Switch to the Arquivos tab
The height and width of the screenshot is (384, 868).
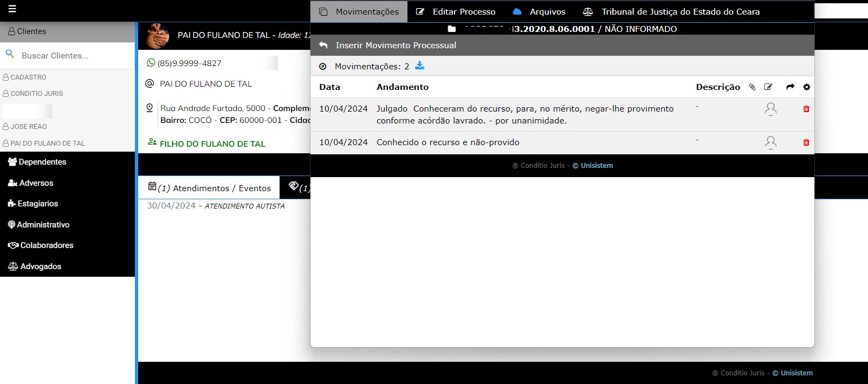pos(539,11)
